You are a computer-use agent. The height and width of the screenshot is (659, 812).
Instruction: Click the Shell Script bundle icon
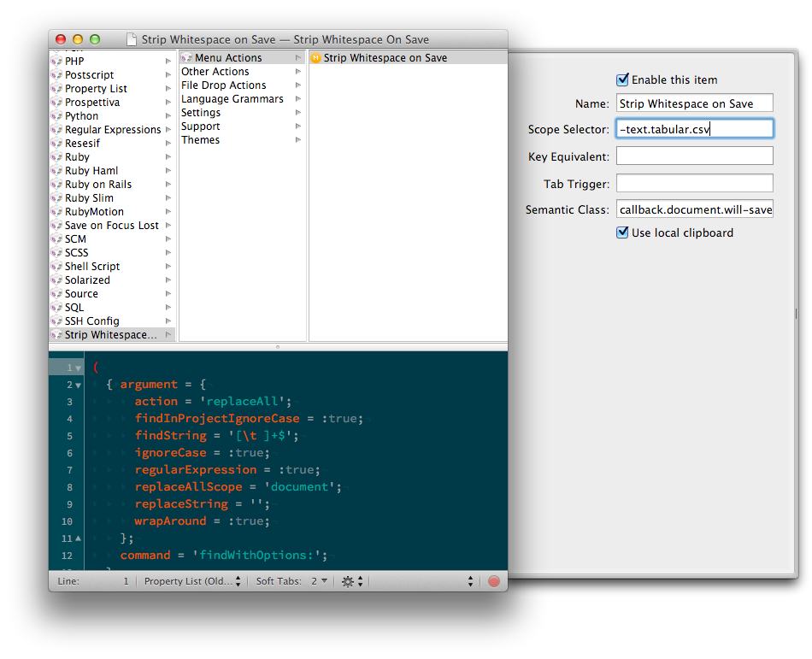[56, 267]
